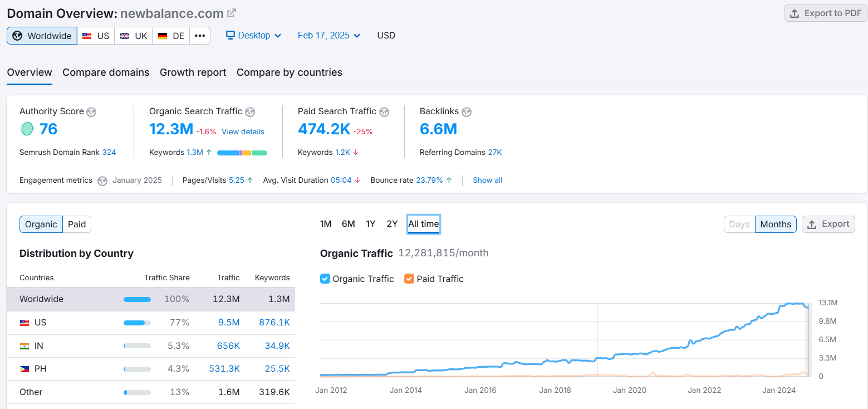Image resolution: width=868 pixels, height=409 pixels.
Task: Click View details link for organic traffic
Action: [x=243, y=132]
